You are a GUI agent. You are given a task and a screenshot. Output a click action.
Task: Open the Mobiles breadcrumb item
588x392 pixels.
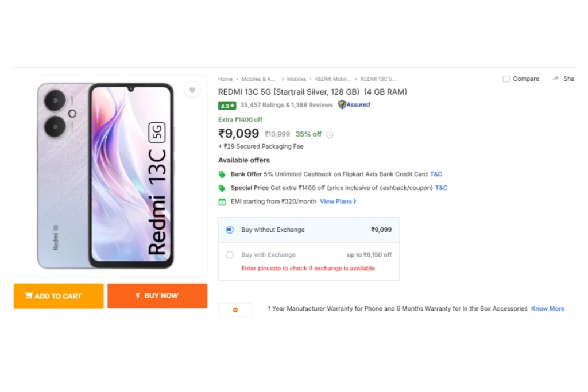[296, 79]
